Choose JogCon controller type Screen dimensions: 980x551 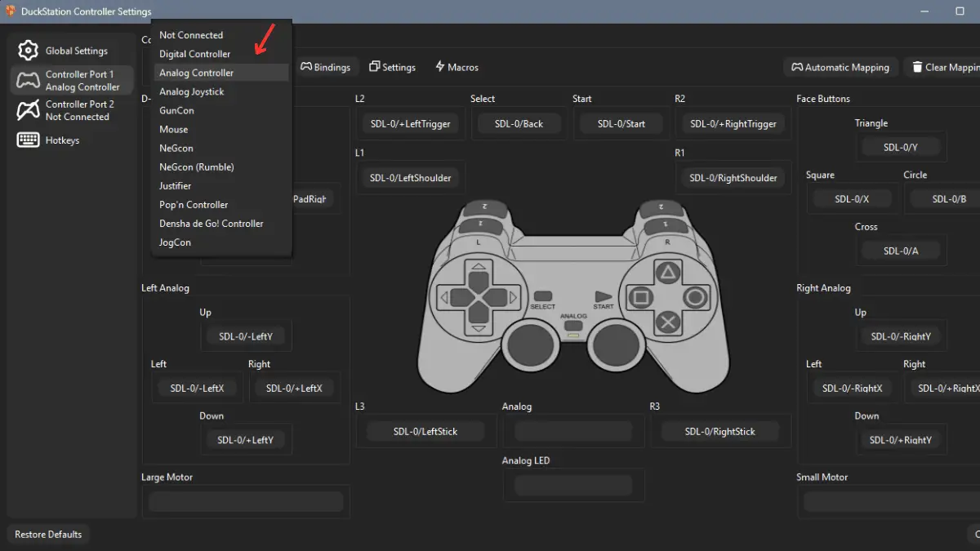pyautogui.click(x=221, y=242)
